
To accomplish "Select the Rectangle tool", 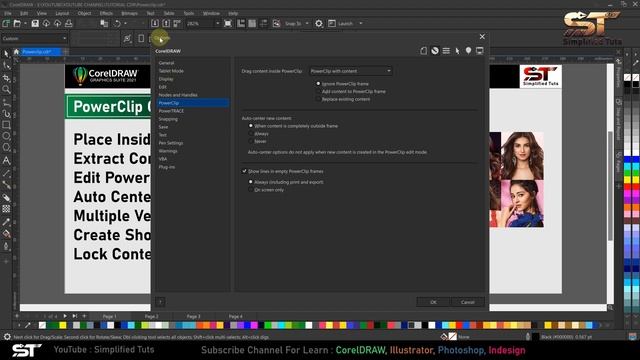I will (6, 124).
